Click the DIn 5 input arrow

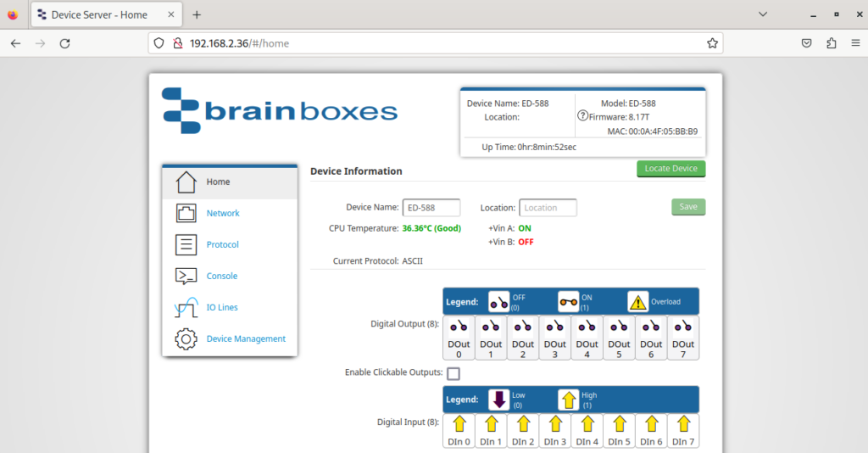click(619, 424)
